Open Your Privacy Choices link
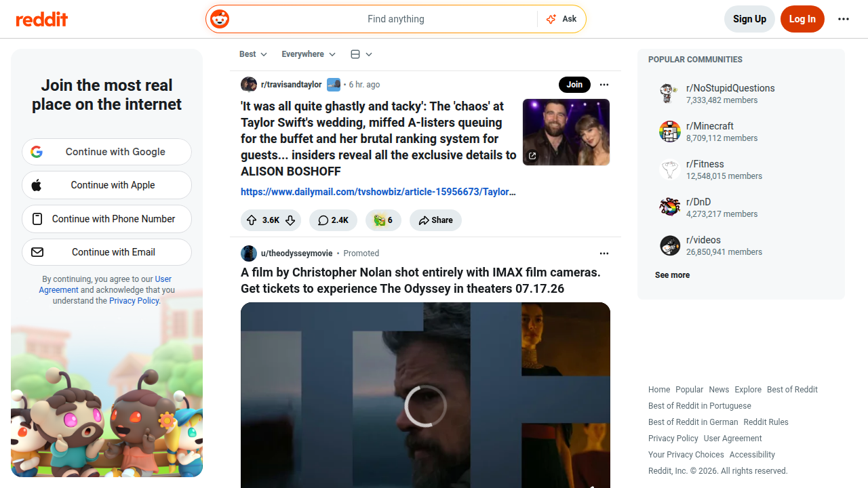Viewport: 868px width, 488px height. (686, 455)
